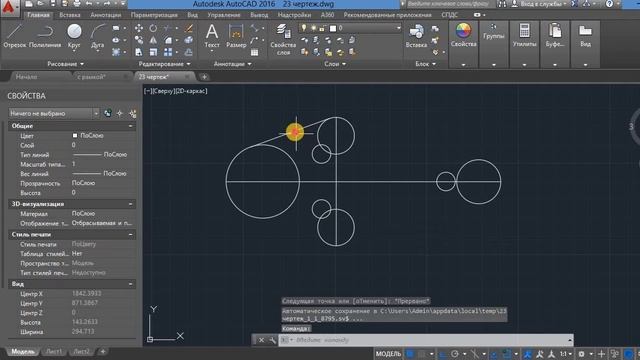Click the AutoCAD application menu logo
The height and width of the screenshot is (360, 640).
(8, 8)
